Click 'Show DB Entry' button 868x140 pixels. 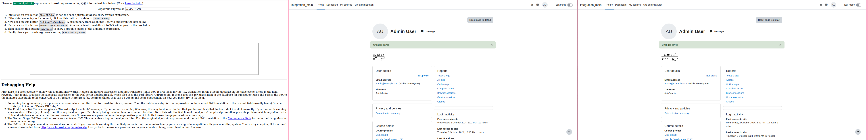47,15
